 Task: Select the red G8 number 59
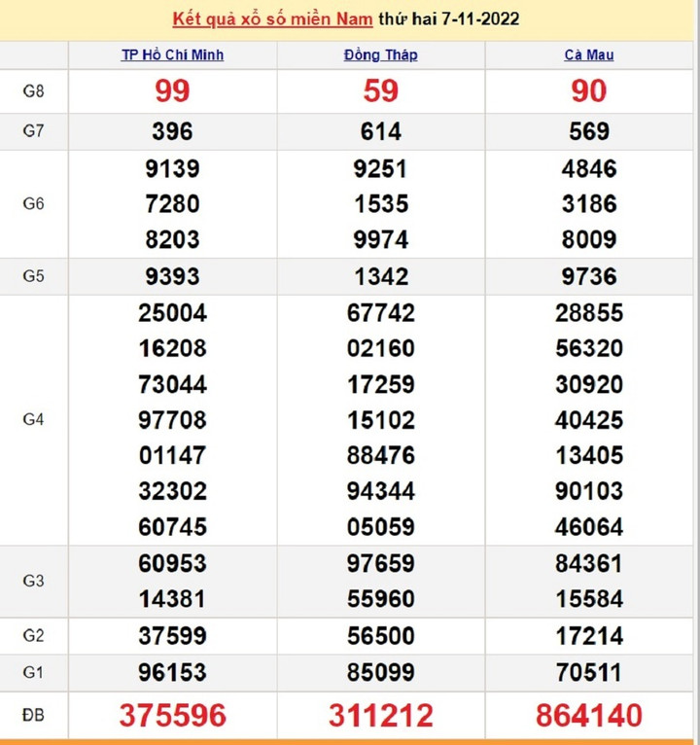click(381, 90)
